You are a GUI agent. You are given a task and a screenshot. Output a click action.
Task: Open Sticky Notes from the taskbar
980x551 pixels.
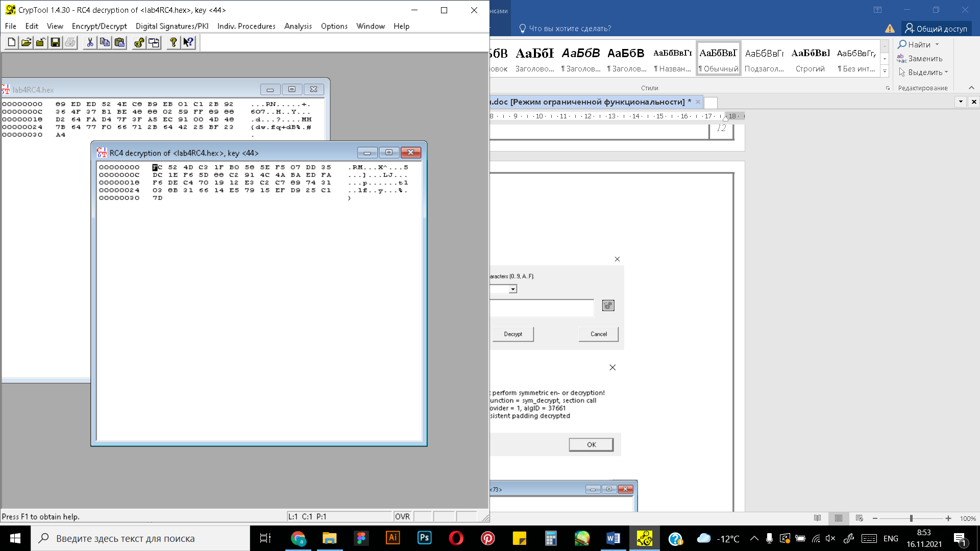(x=520, y=538)
